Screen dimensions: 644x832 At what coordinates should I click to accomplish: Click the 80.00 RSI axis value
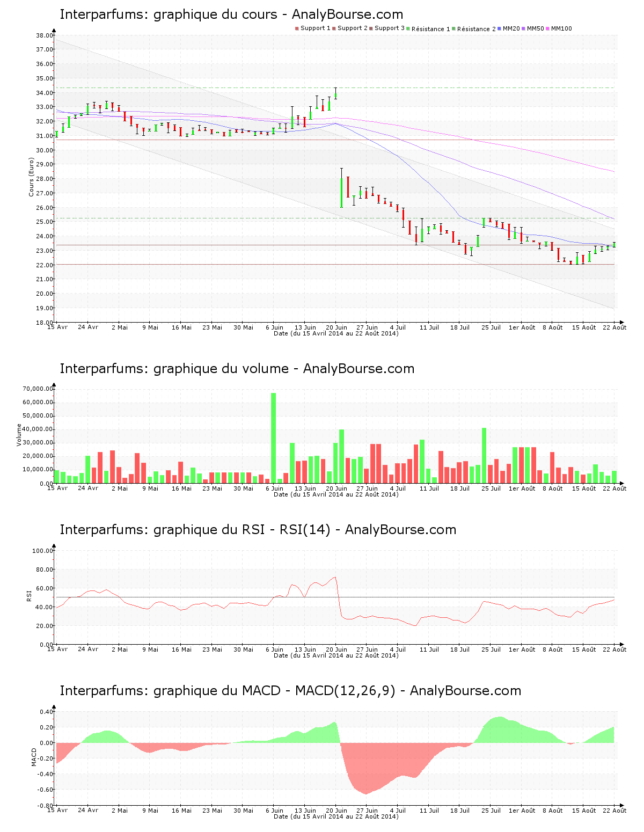(x=45, y=570)
